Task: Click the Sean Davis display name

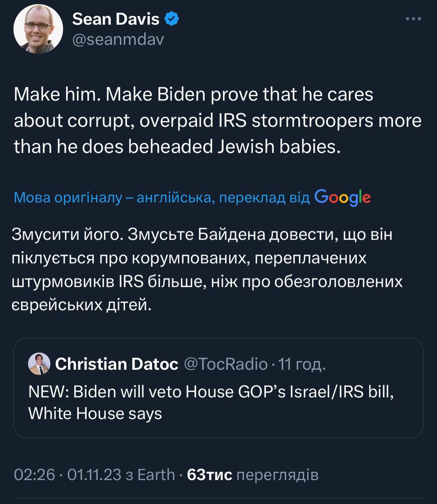Action: [x=116, y=19]
